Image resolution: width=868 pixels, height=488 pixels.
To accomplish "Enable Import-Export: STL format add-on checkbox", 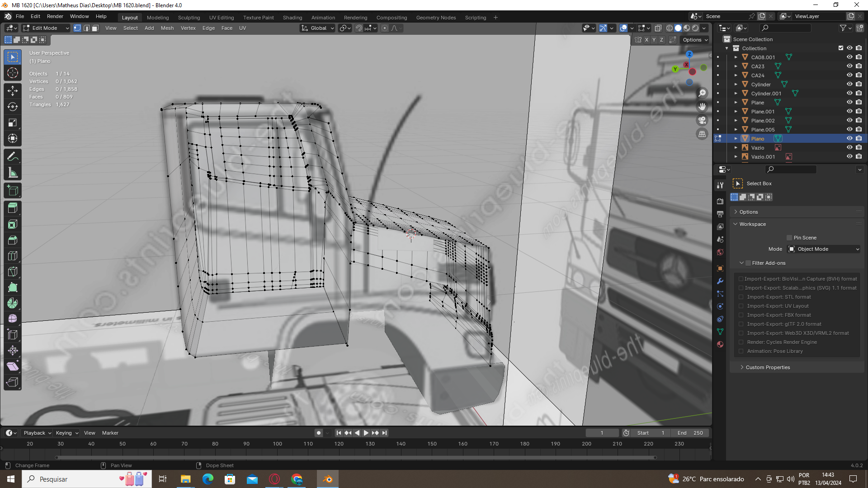I will 741,297.
